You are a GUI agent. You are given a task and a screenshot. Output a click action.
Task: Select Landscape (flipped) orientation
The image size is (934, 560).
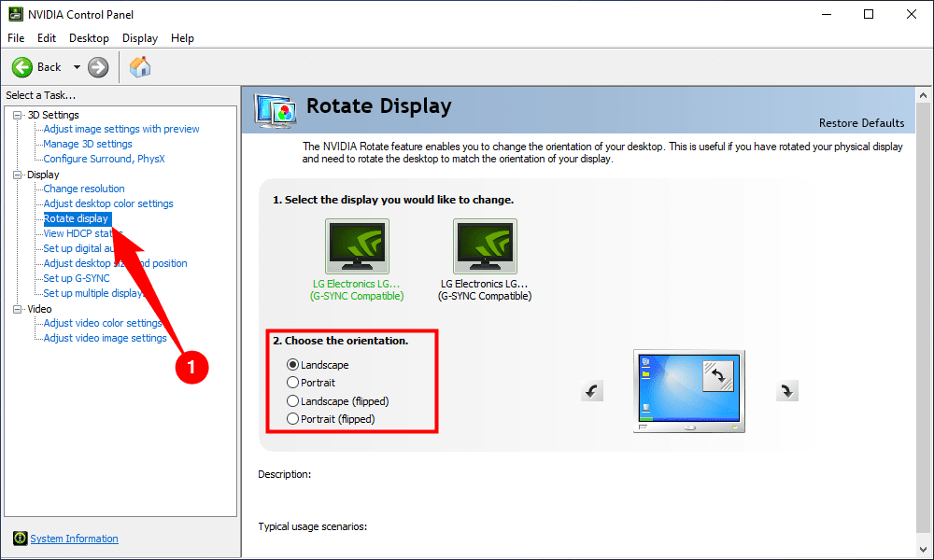tap(293, 401)
